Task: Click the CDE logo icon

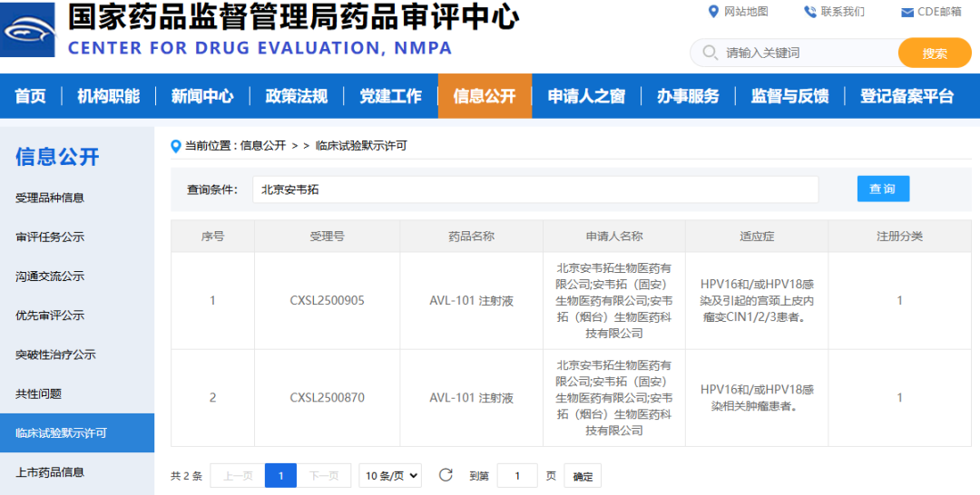Action: pos(29,31)
